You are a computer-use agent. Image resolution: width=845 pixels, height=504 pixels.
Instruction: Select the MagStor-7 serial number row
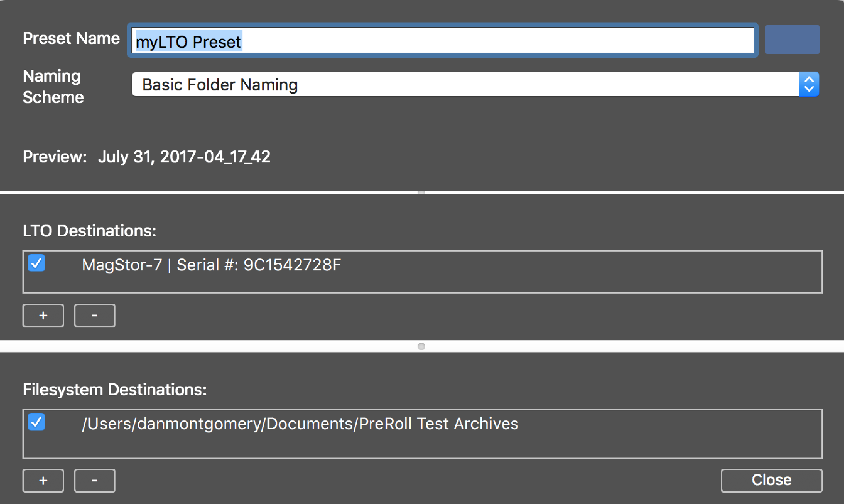(x=422, y=265)
